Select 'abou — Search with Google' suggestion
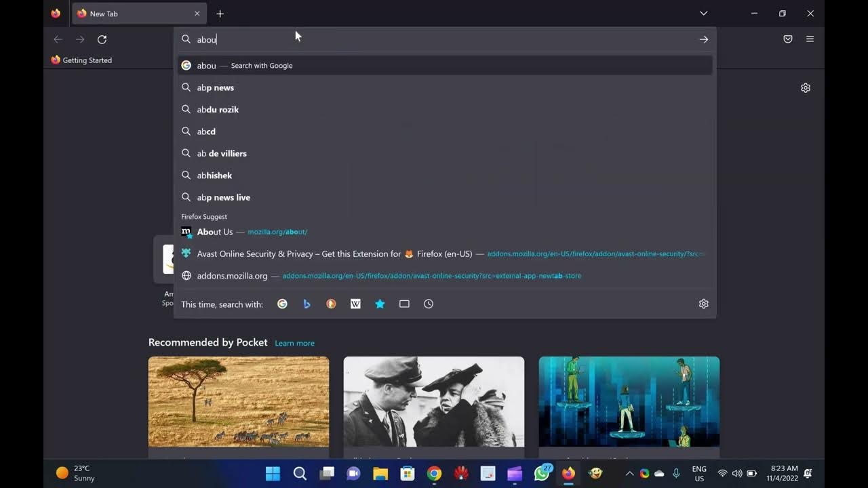Screen dimensions: 868x488 (445, 66)
